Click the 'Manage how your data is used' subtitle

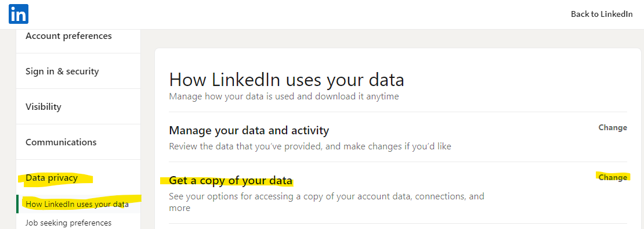tap(284, 97)
